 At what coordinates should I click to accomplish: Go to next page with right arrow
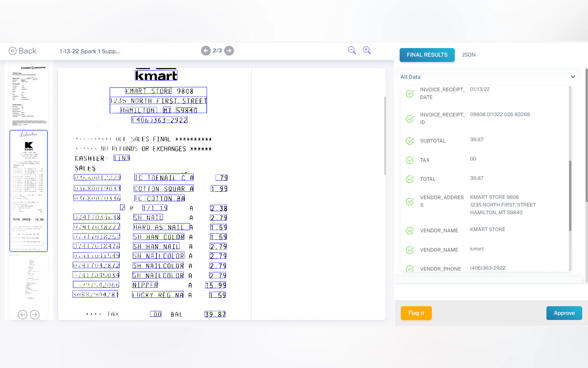(229, 51)
